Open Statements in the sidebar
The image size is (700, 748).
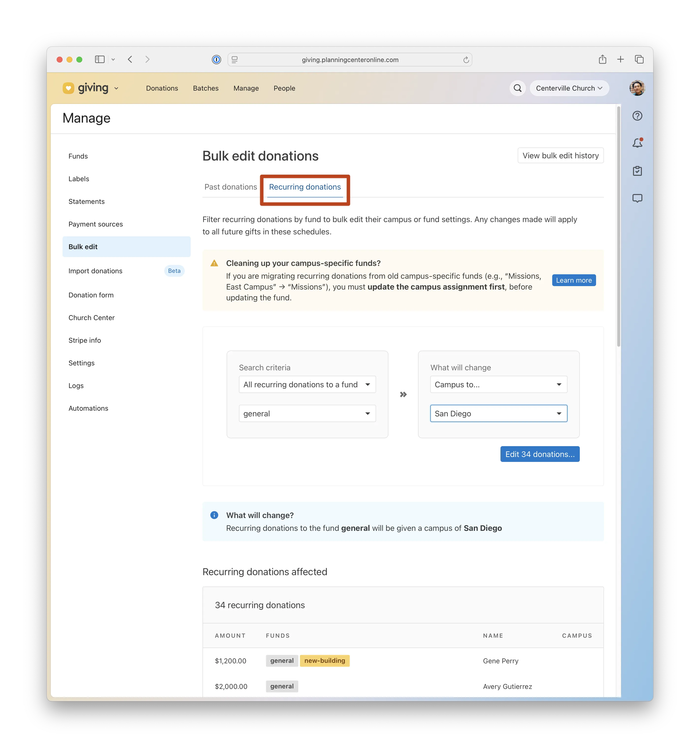[126, 202]
